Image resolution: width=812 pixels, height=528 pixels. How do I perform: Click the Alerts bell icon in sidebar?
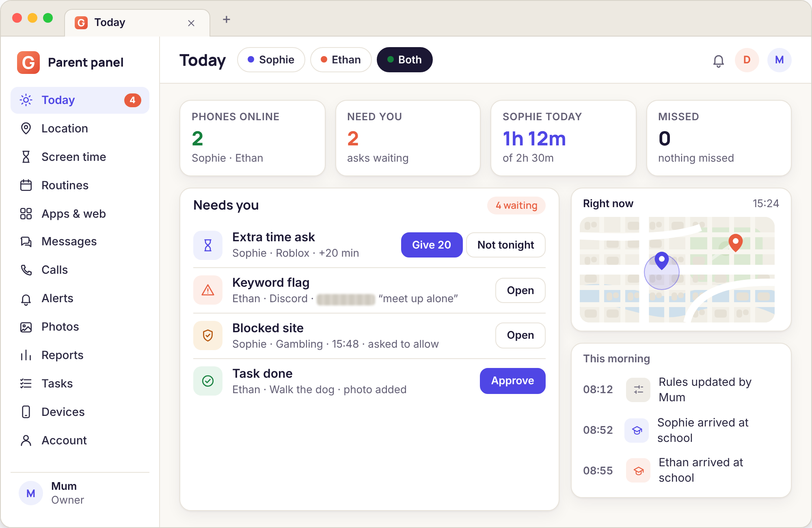(26, 299)
